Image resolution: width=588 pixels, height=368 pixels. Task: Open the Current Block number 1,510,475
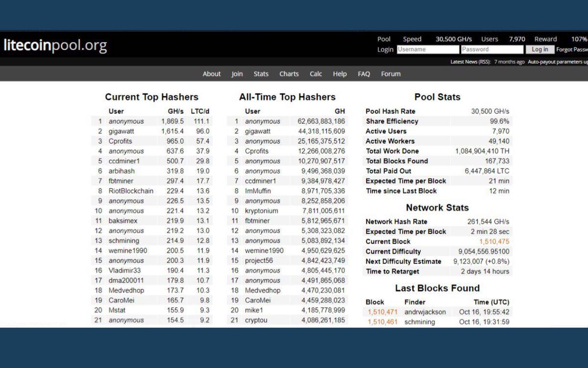[x=494, y=242]
